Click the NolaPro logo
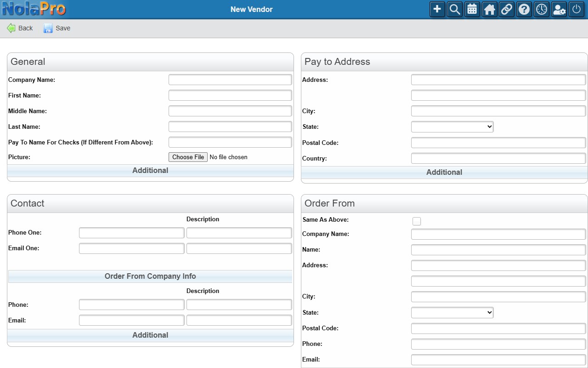The height and width of the screenshot is (368, 588). point(34,9)
